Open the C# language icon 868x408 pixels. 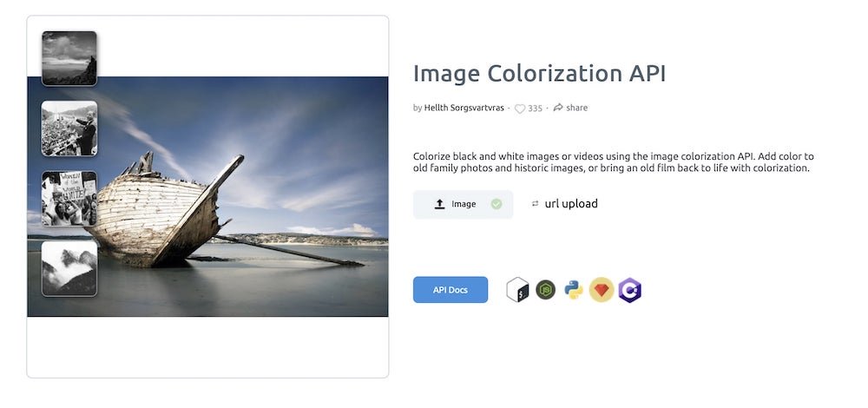(x=630, y=290)
